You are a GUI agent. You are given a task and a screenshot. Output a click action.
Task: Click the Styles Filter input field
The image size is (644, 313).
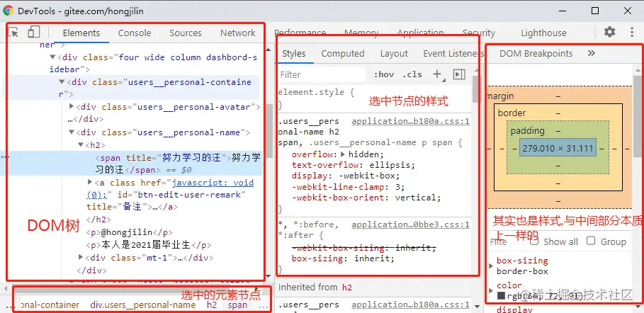322,75
